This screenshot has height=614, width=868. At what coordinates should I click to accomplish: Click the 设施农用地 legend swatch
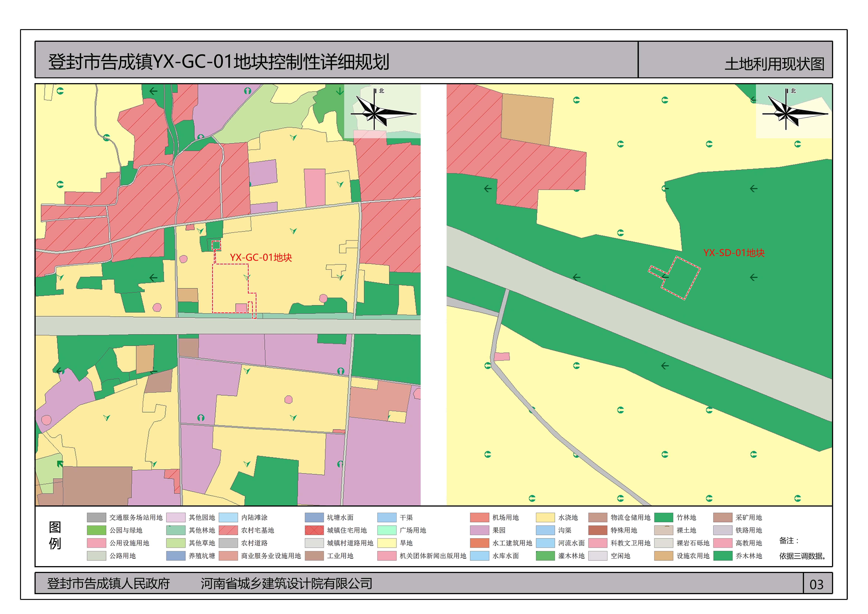click(x=664, y=556)
